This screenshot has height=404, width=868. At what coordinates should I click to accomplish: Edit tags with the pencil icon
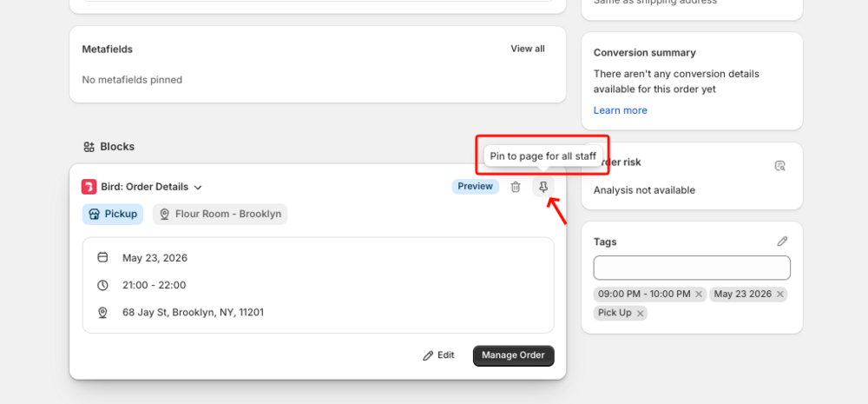point(782,242)
